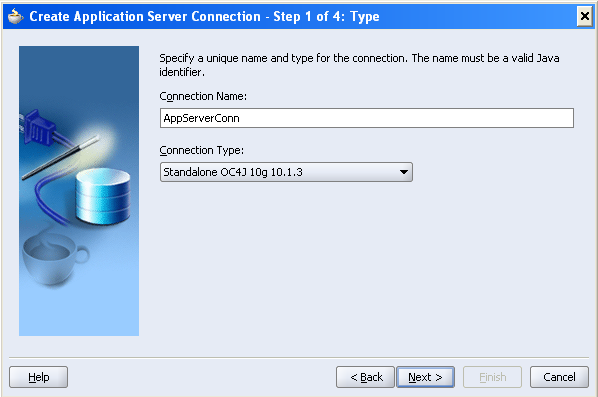Image resolution: width=598 pixels, height=397 pixels.
Task: Cancel the connection wizard
Action: click(559, 377)
